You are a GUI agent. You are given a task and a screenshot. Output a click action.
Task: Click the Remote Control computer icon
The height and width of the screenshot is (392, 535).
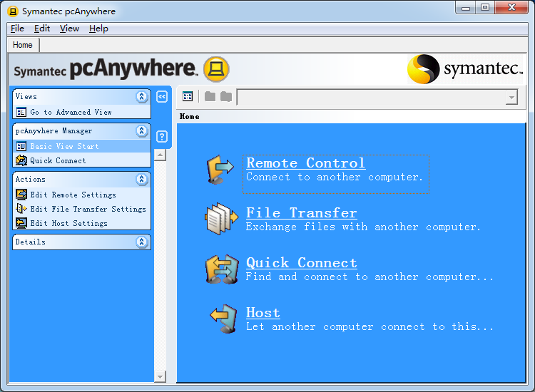tap(220, 170)
